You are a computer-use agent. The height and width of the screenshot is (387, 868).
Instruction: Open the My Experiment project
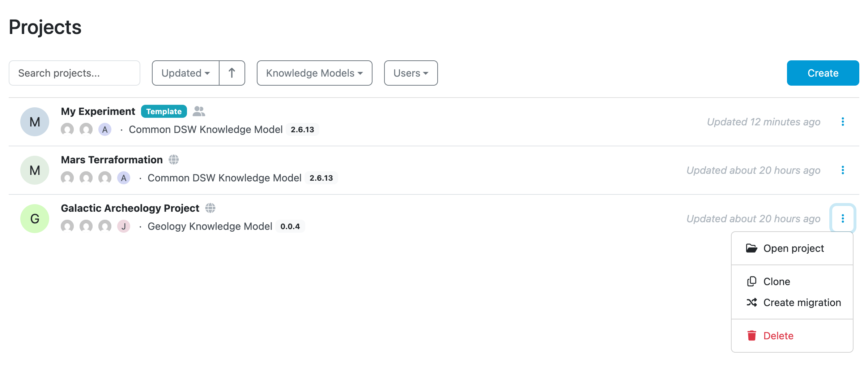point(98,111)
